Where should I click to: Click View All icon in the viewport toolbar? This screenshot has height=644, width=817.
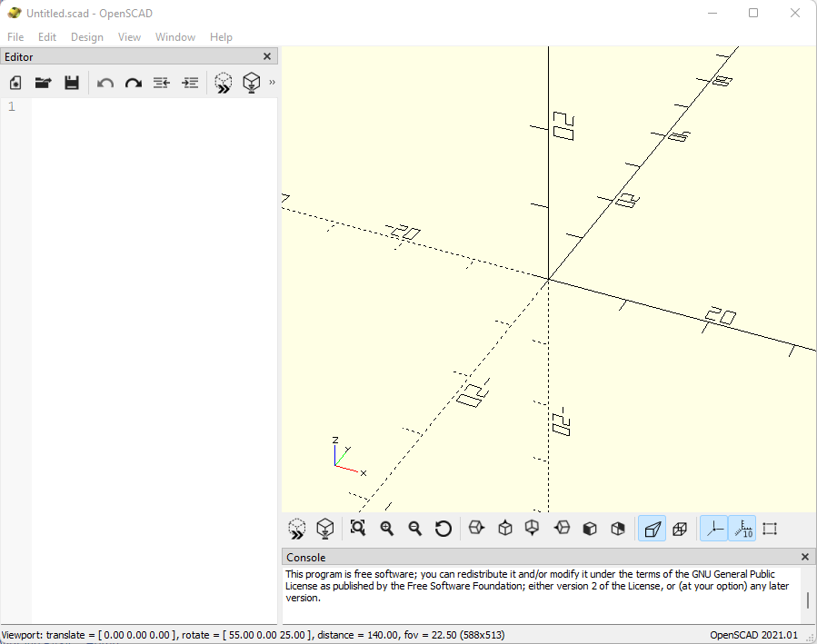[x=358, y=529]
